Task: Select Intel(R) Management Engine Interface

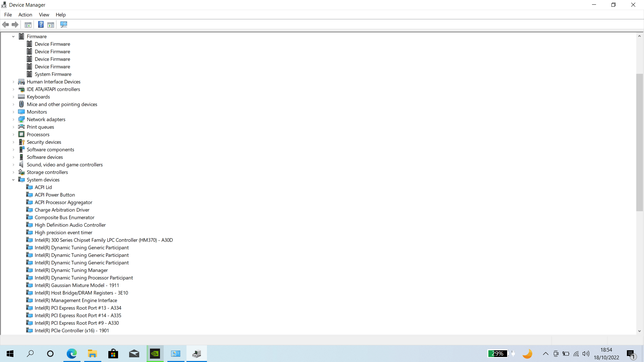Action: [x=76, y=300]
